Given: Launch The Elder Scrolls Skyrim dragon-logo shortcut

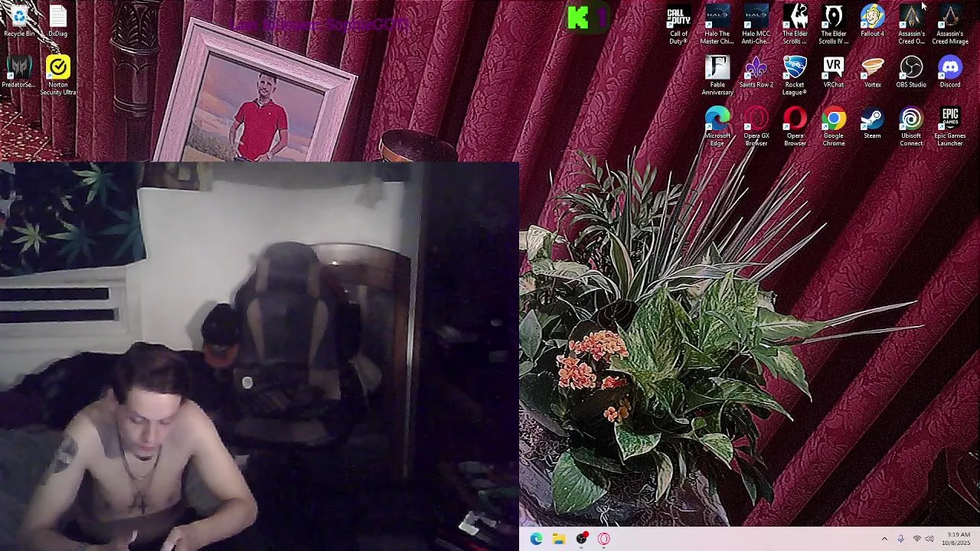Looking at the screenshot, I should [795, 24].
